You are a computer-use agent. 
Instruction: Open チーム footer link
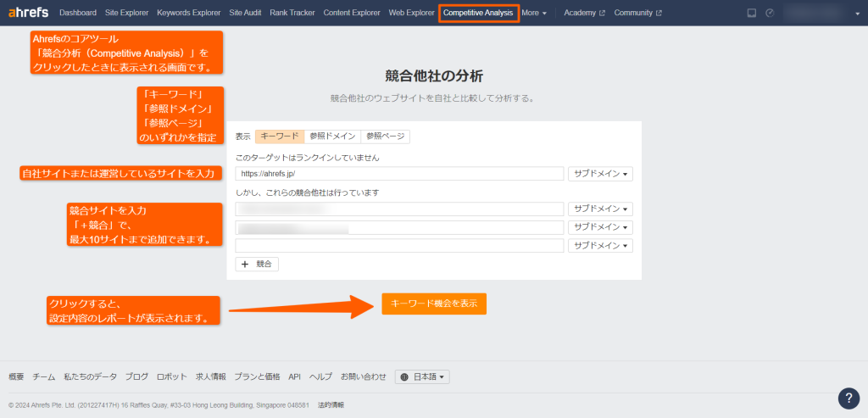(x=44, y=376)
